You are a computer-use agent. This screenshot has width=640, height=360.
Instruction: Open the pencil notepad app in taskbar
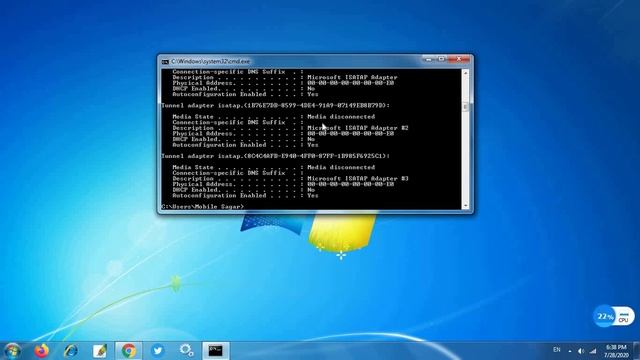click(x=100, y=351)
